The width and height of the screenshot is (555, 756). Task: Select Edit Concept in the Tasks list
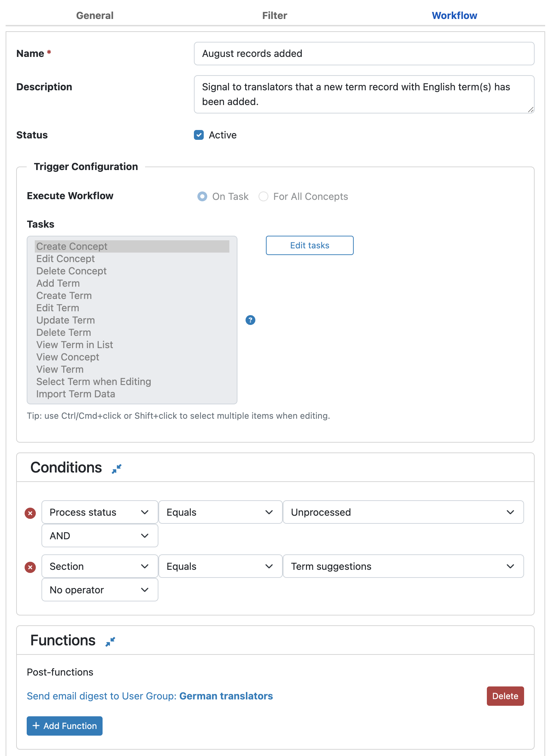click(132, 259)
